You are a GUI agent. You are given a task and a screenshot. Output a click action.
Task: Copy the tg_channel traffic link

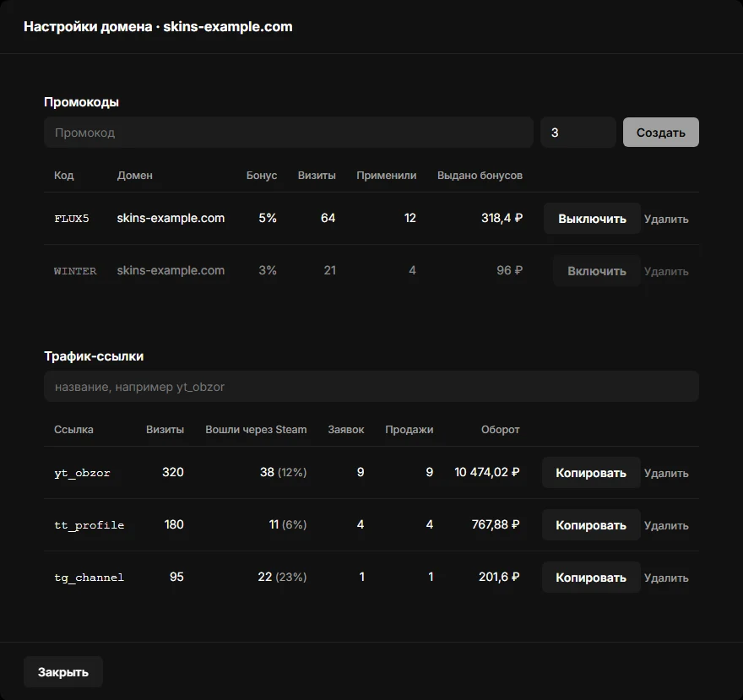click(591, 578)
